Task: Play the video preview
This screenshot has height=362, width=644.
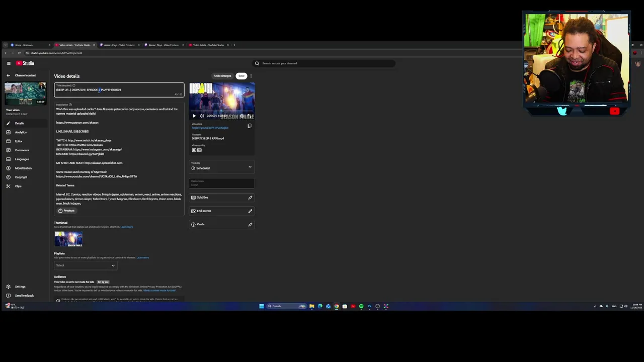Action: point(194,116)
